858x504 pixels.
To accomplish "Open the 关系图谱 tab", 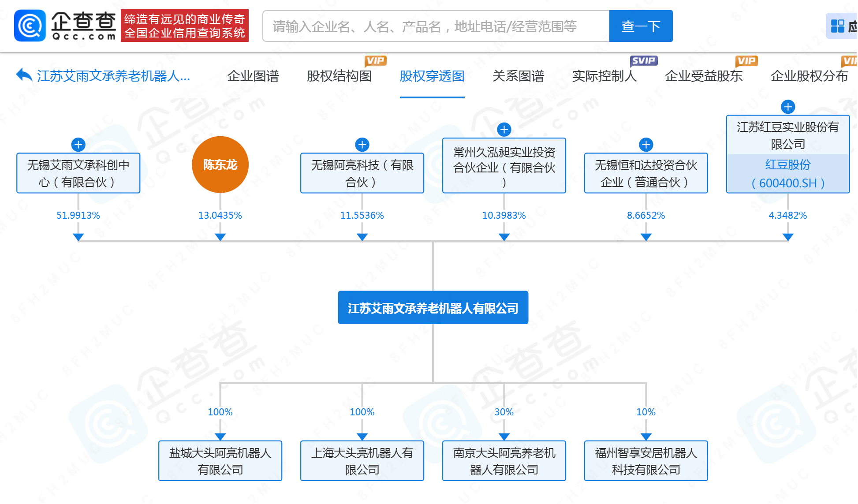I will (519, 76).
